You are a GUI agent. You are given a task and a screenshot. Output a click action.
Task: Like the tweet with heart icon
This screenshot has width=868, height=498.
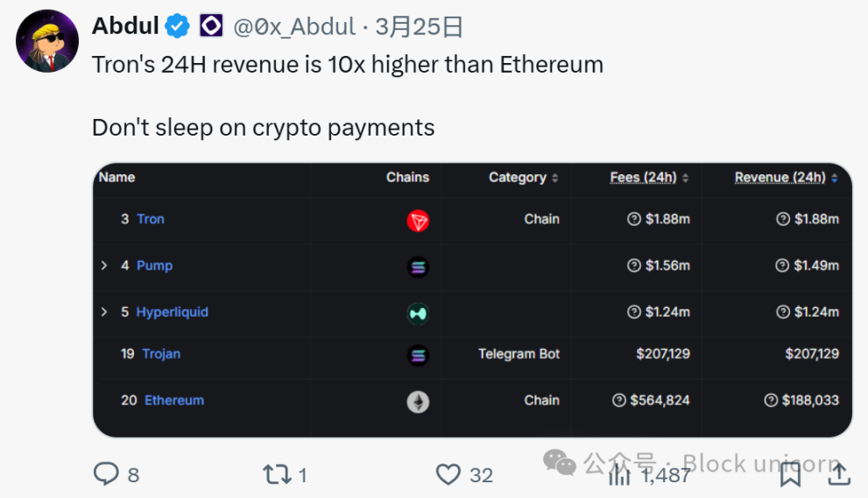click(x=448, y=474)
